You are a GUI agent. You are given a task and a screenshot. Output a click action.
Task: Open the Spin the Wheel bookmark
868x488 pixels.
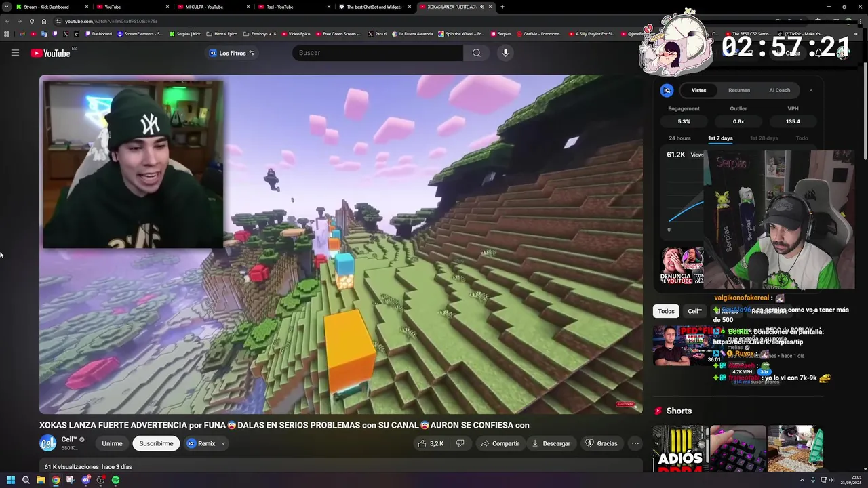[x=461, y=34]
